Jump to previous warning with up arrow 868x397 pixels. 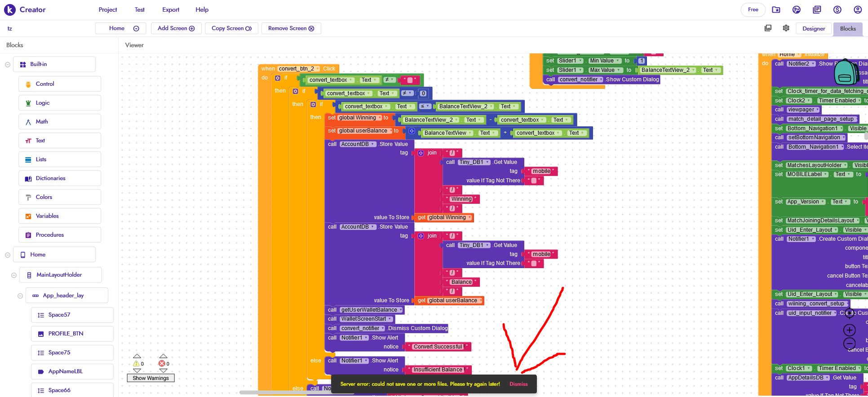click(x=137, y=356)
